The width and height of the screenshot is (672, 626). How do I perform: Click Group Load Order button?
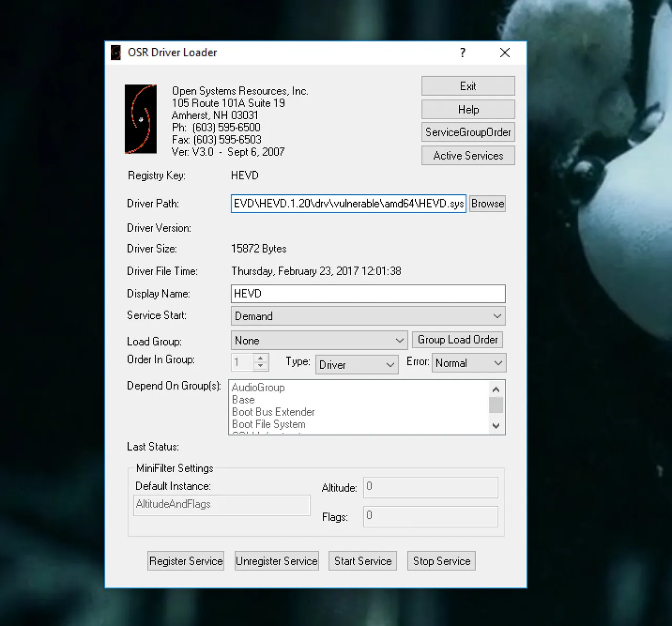pos(458,340)
